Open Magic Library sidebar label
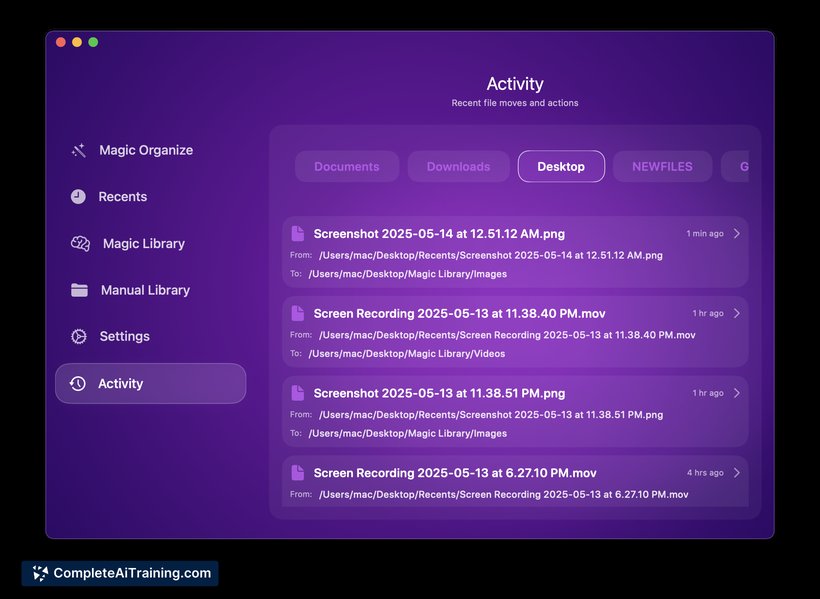This screenshot has height=599, width=820. 144,243
